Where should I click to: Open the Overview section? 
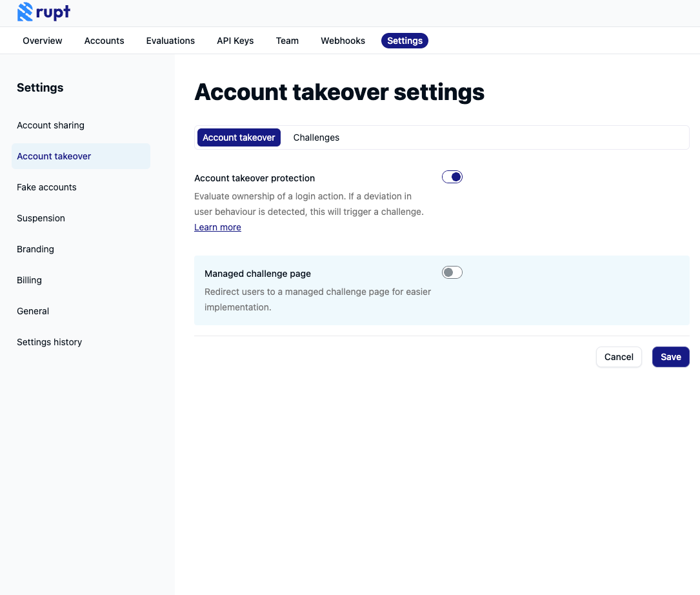coord(42,40)
